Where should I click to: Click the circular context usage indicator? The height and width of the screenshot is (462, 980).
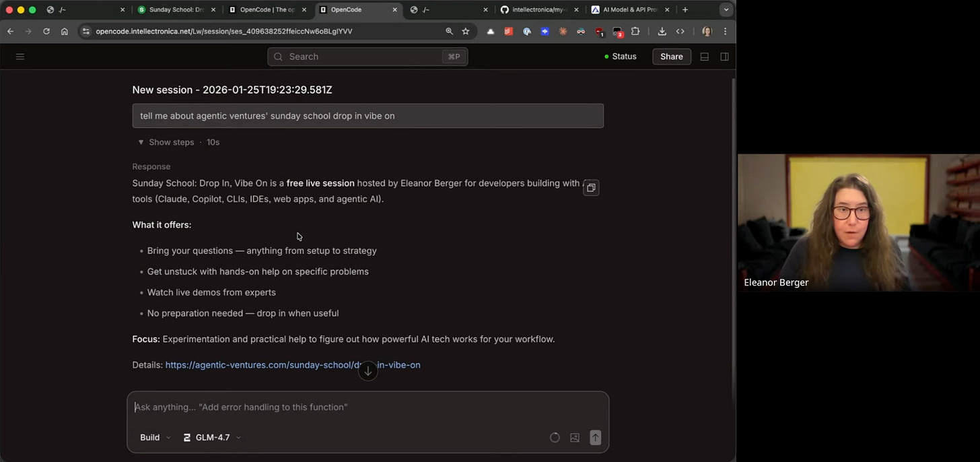pyautogui.click(x=555, y=438)
